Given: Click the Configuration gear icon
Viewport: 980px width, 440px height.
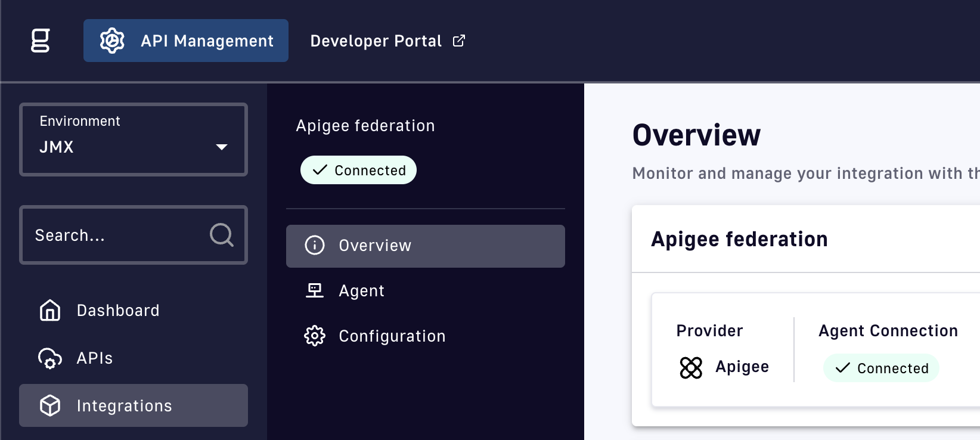Looking at the screenshot, I should point(315,336).
